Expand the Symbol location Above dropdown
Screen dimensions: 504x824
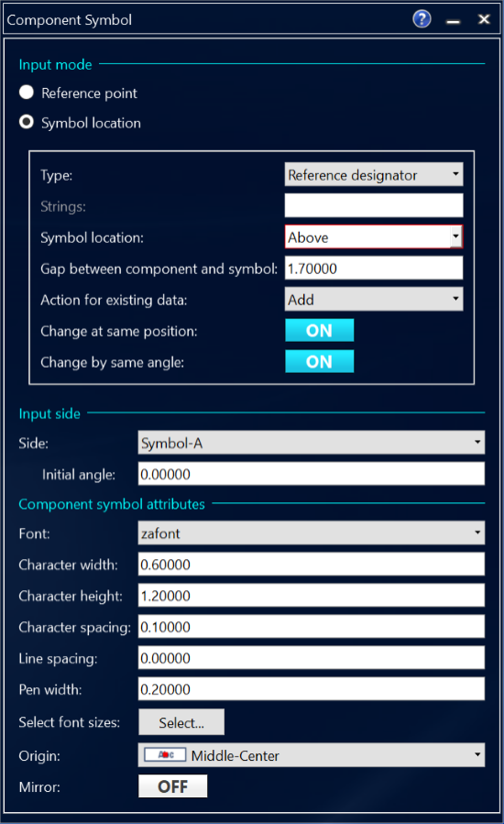click(x=374, y=237)
